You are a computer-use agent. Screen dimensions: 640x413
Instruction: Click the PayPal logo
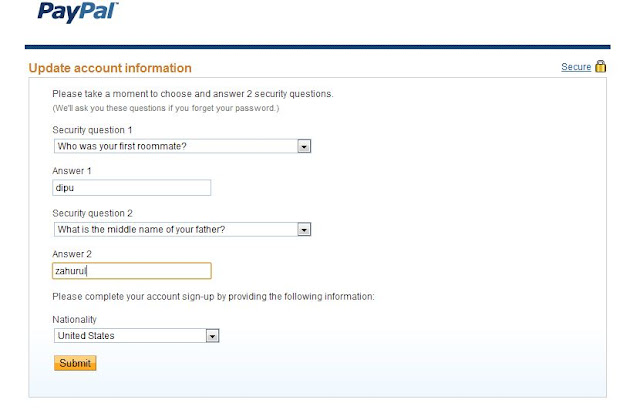tap(76, 13)
